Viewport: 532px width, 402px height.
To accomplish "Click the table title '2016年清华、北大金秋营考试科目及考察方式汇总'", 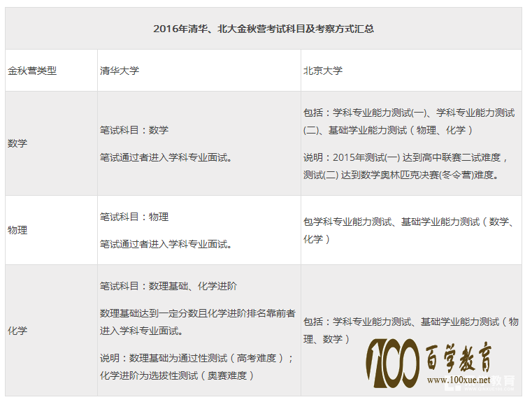I will tap(264, 29).
